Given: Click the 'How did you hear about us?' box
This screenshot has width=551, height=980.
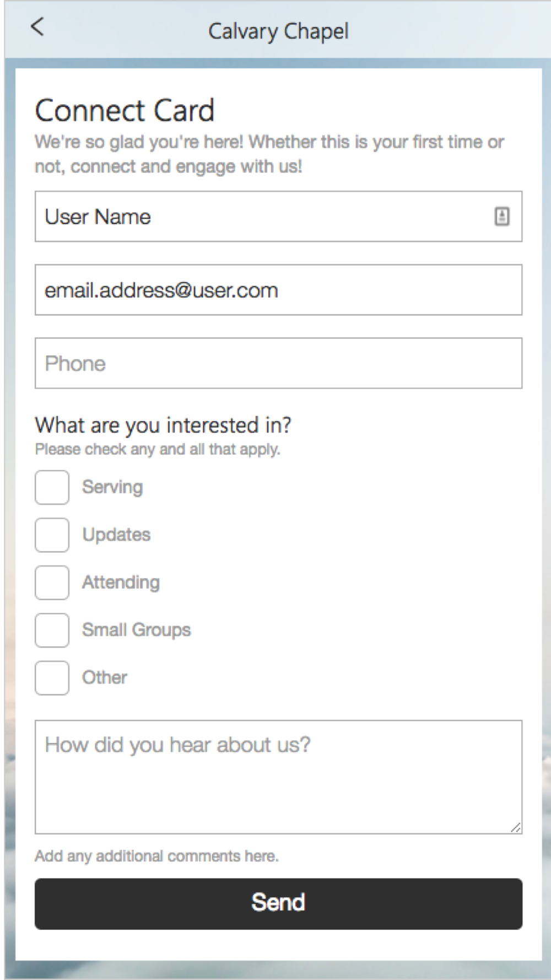Looking at the screenshot, I should pos(278,777).
